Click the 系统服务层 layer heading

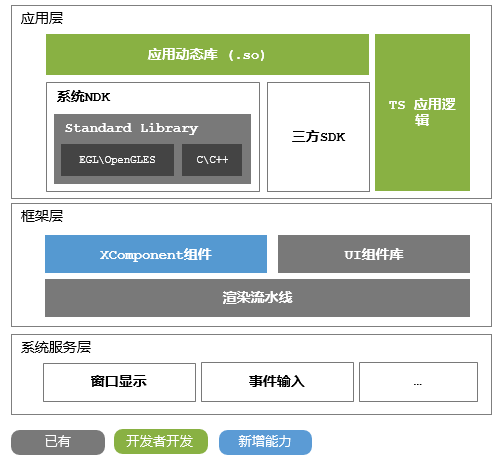point(56,347)
